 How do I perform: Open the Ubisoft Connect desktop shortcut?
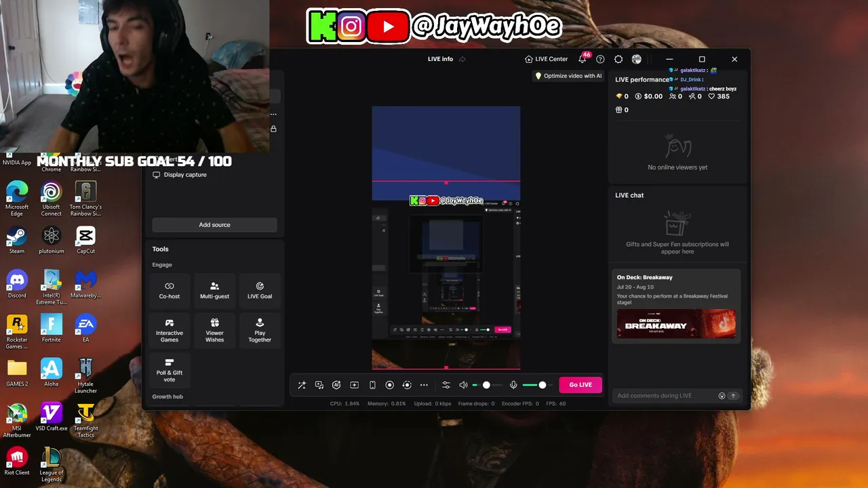point(52,199)
